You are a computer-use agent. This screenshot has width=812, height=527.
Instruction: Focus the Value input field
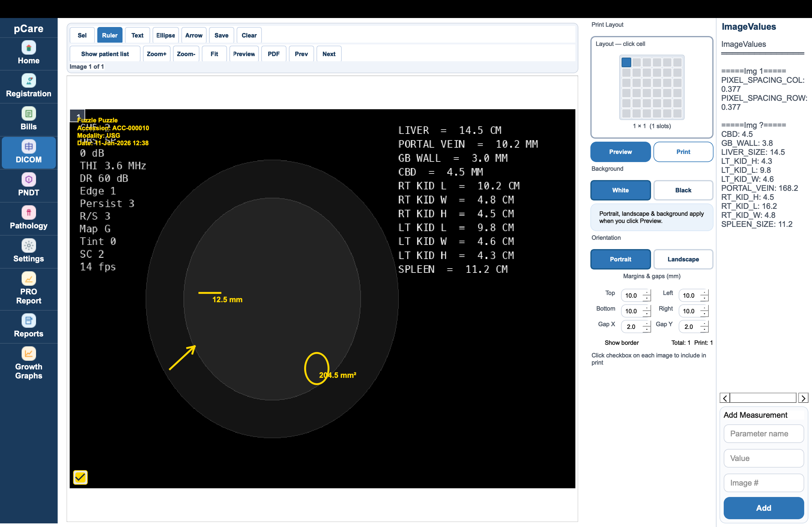764,458
